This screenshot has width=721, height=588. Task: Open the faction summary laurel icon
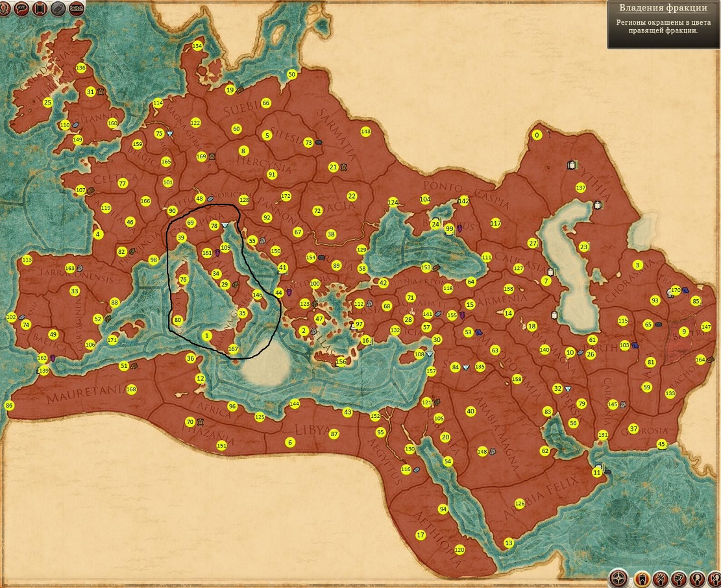3,8
